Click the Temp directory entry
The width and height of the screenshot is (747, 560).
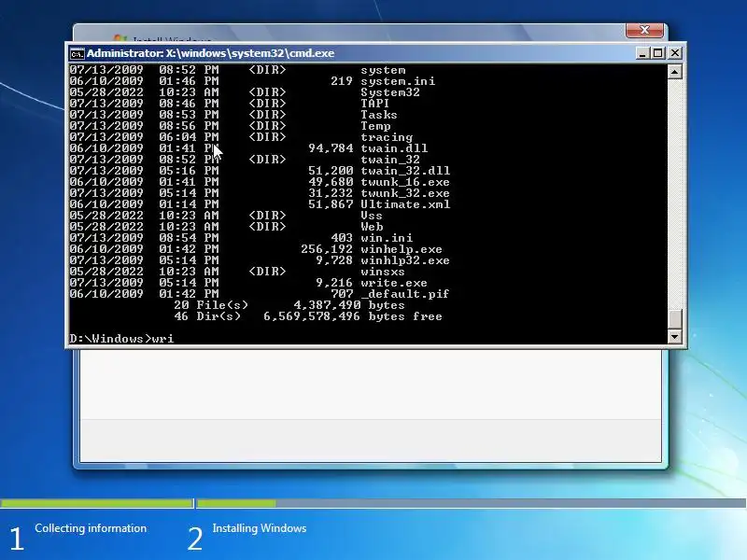[375, 126]
